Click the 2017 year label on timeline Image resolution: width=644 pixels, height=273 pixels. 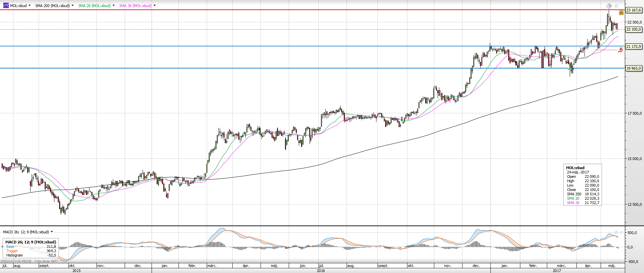pyautogui.click(x=557, y=270)
